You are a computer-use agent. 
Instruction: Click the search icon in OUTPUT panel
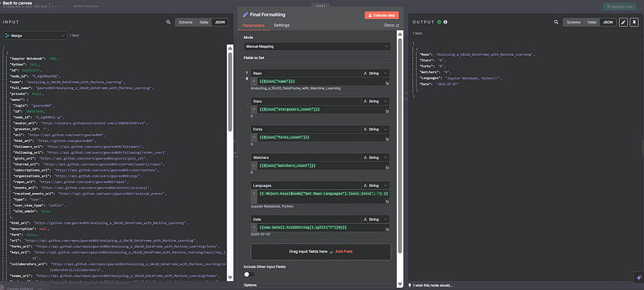click(556, 22)
